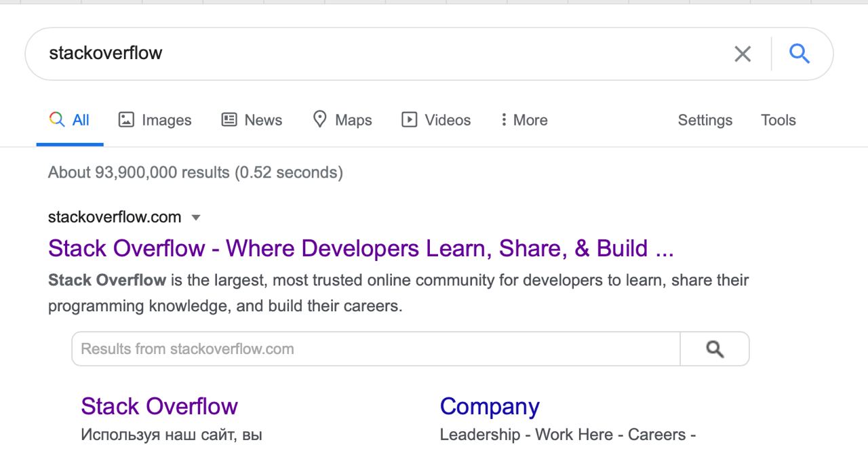Open the 'Stack Overflow - Where Developers Learn' result

coord(361,248)
